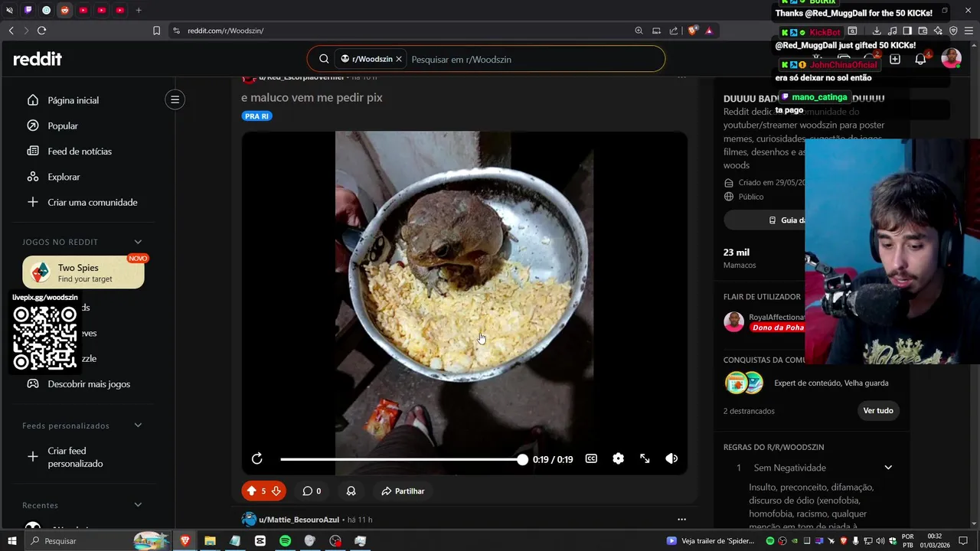Viewport: 980px width, 551px height.
Task: Open Brave VPN shield icon
Action: tap(953, 31)
